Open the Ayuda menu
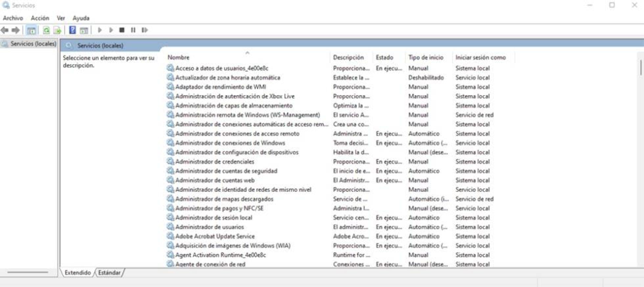644x287 pixels. 81,18
